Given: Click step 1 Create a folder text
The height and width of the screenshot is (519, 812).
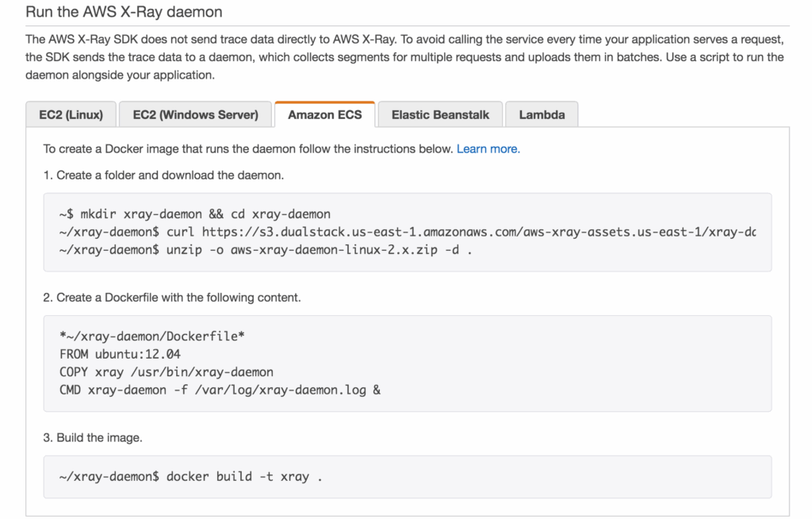Looking at the screenshot, I should (x=163, y=175).
